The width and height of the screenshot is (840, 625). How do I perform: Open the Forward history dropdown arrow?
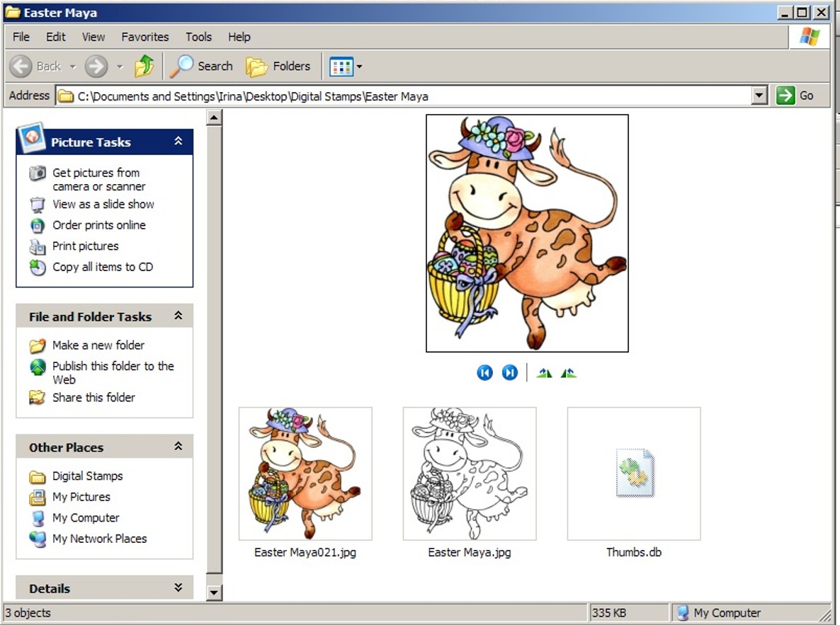click(x=120, y=67)
